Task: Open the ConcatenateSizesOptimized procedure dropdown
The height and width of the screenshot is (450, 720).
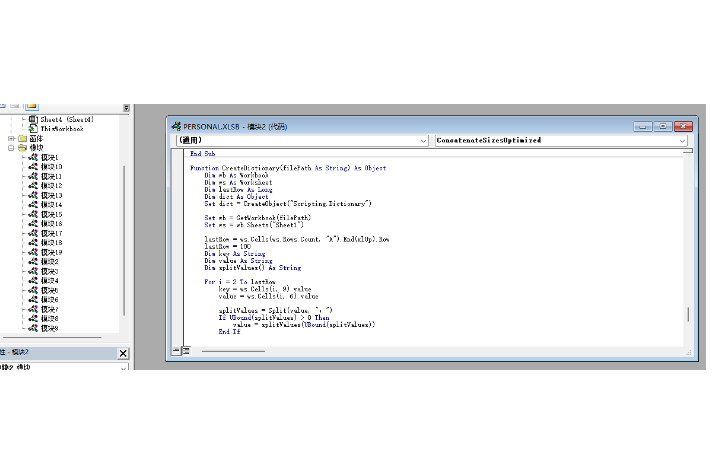Action: point(683,141)
